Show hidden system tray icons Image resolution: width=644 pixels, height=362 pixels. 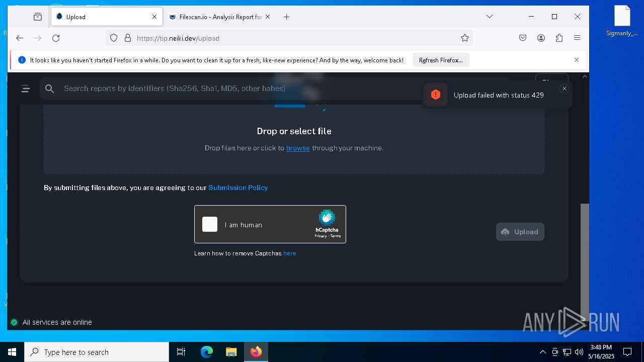(542, 352)
